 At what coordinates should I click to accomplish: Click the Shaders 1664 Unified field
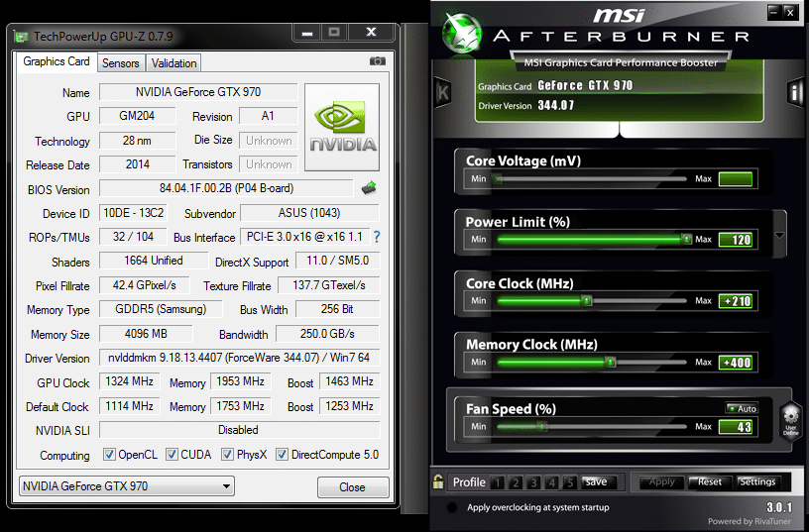[154, 261]
